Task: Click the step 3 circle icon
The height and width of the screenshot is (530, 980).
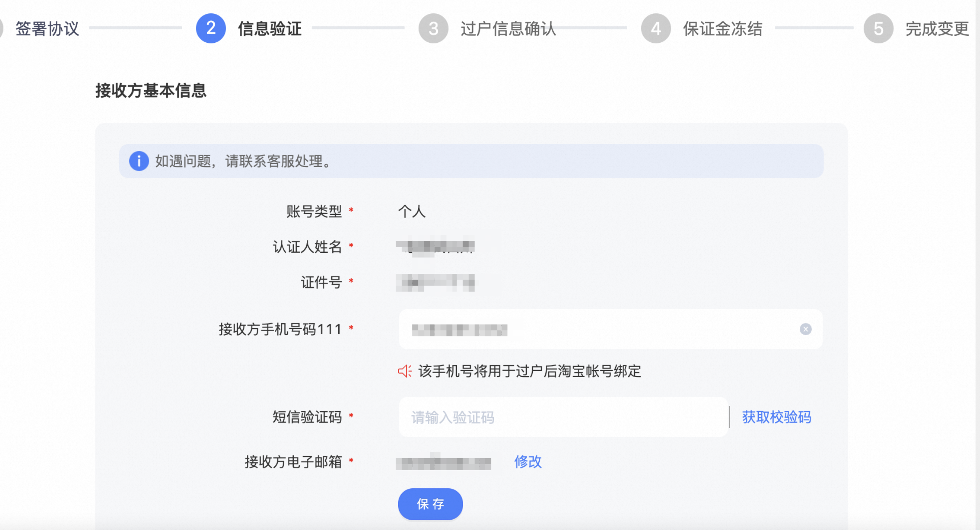Action: pyautogui.click(x=433, y=28)
